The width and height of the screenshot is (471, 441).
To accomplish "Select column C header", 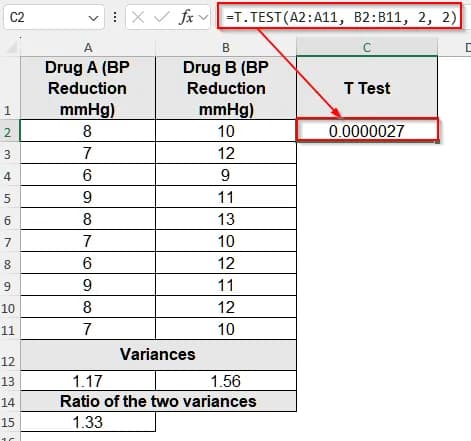I will (367, 48).
